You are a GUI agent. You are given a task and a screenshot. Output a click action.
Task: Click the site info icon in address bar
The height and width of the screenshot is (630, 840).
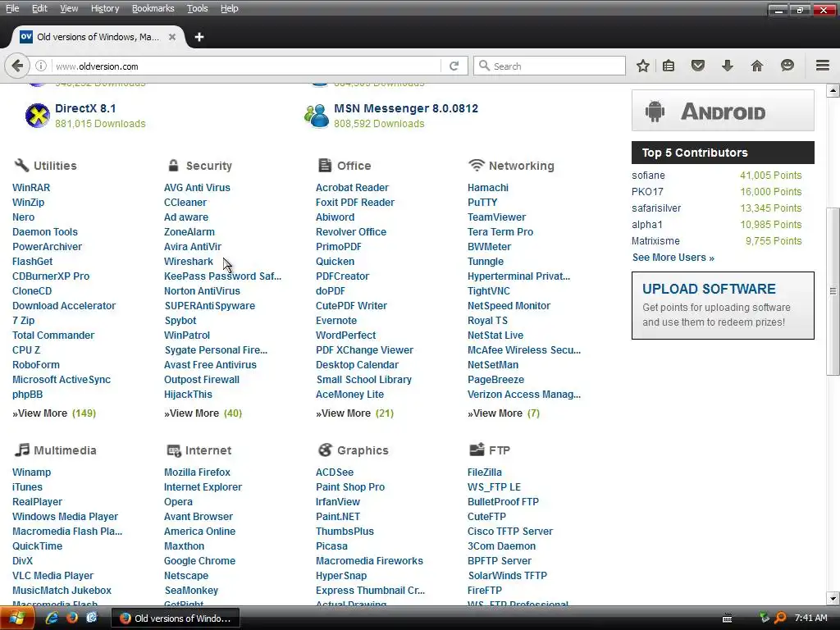(41, 66)
